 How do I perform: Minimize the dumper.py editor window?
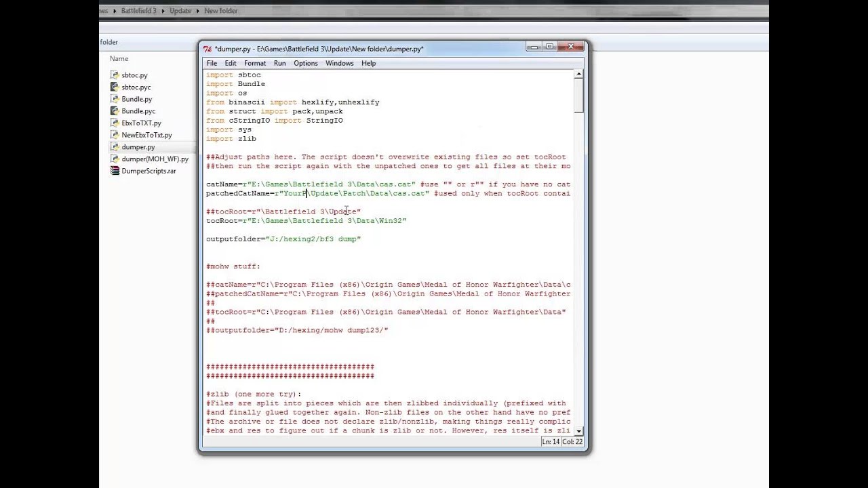pos(534,47)
